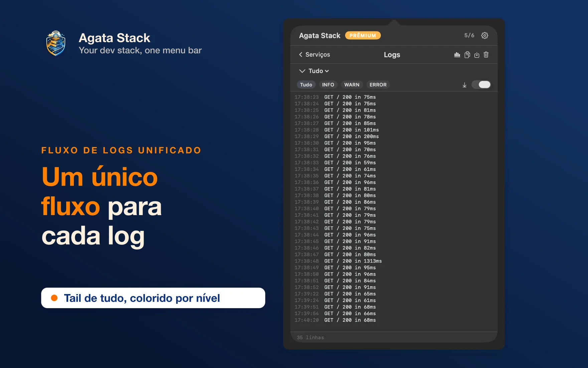
Task: Select the 17:39:54 log line
Action: (335, 313)
